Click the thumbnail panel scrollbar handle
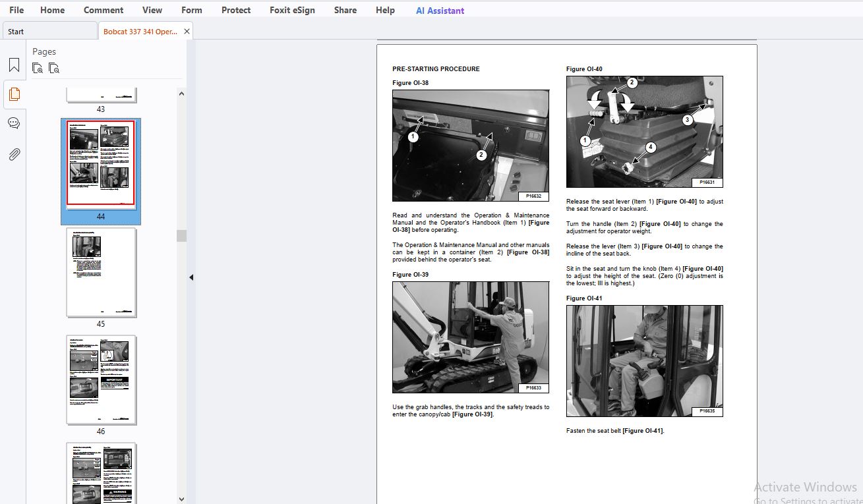Viewport: 863px width, 504px height. point(181,236)
